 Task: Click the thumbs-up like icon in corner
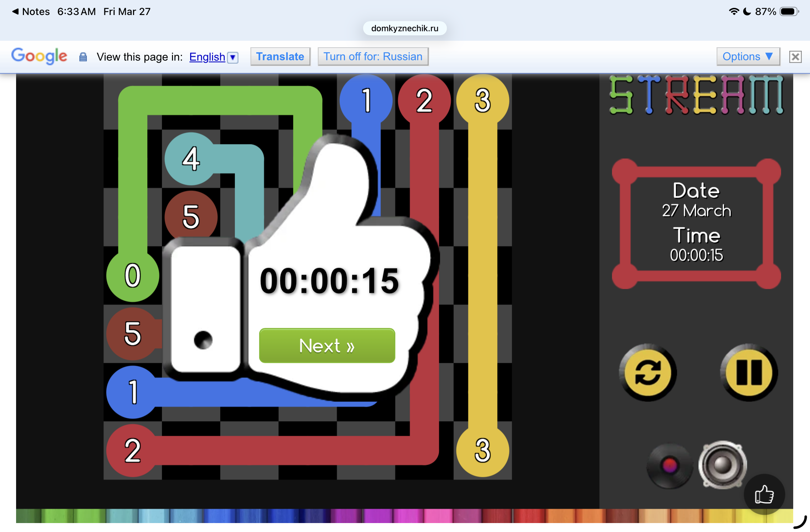click(x=764, y=495)
